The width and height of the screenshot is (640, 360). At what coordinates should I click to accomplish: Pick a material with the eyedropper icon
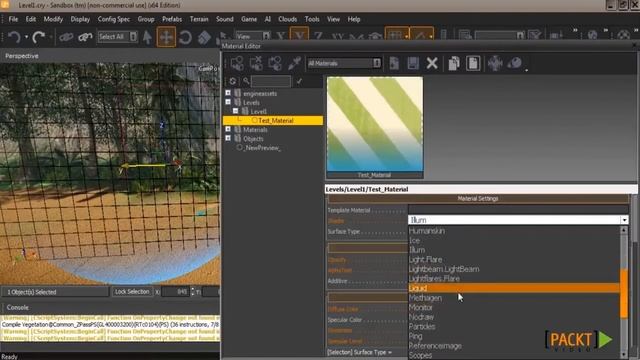[294, 63]
